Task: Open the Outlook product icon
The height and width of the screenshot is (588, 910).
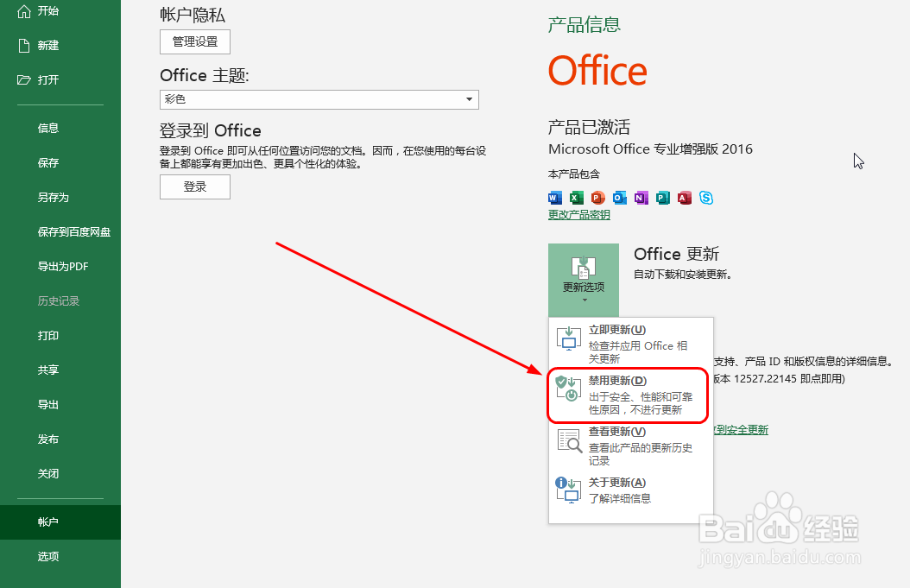Action: pyautogui.click(x=619, y=198)
